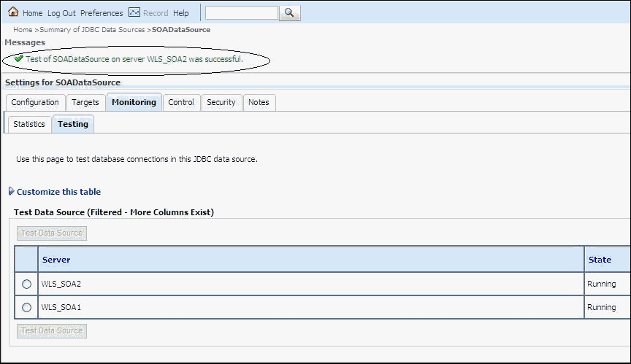Click the Record chart icon

pos(134,12)
